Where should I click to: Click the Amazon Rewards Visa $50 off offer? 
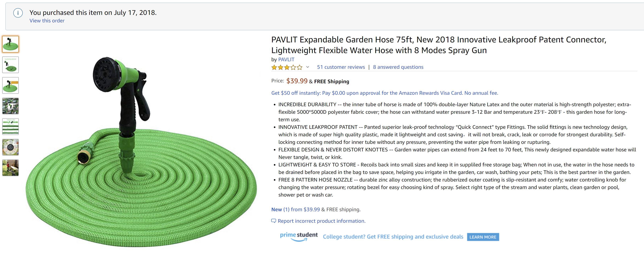(x=384, y=93)
